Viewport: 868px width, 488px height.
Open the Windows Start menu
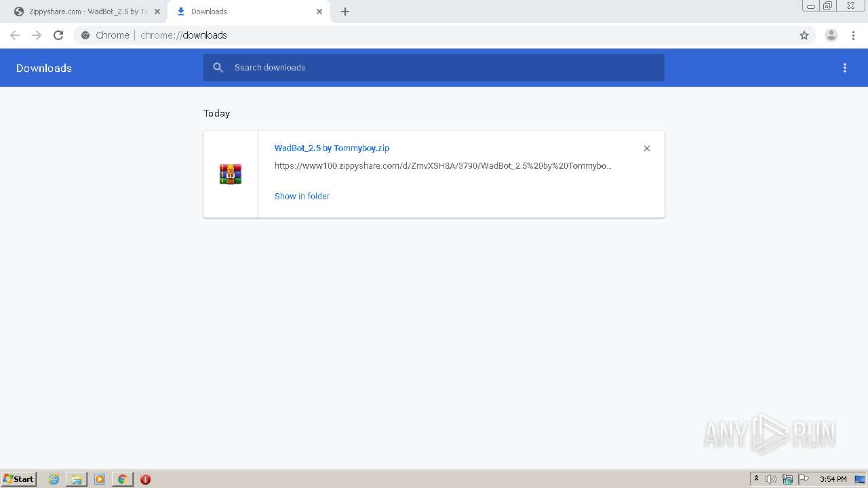(19, 479)
